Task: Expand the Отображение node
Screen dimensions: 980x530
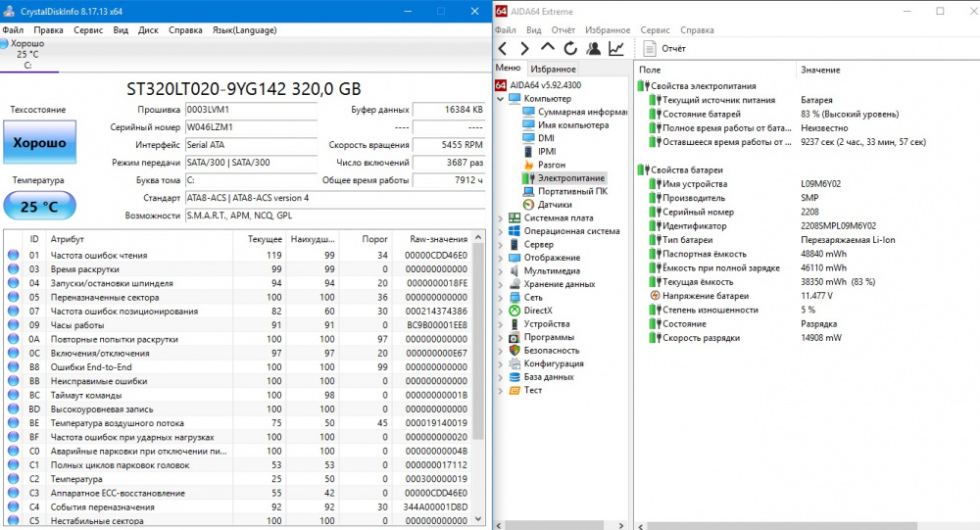Action: [500, 258]
